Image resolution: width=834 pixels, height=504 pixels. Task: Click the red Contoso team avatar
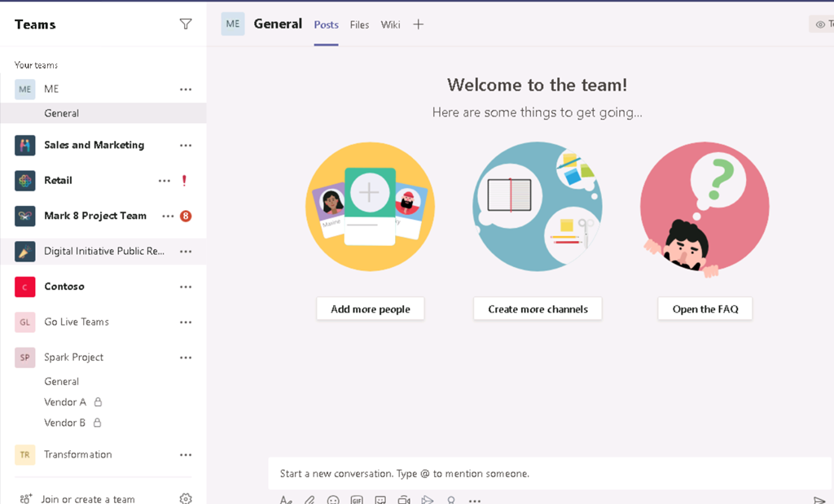pos(25,287)
